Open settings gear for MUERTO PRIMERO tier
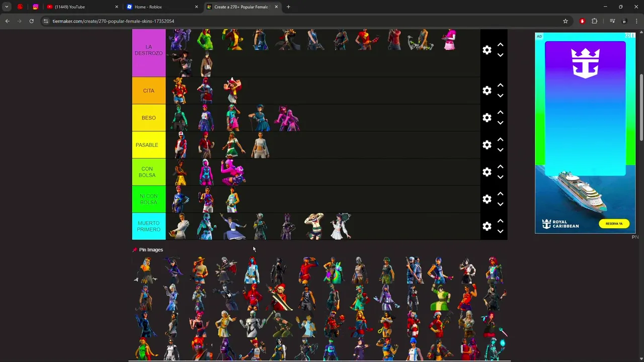This screenshot has height=362, width=644. pyautogui.click(x=487, y=226)
